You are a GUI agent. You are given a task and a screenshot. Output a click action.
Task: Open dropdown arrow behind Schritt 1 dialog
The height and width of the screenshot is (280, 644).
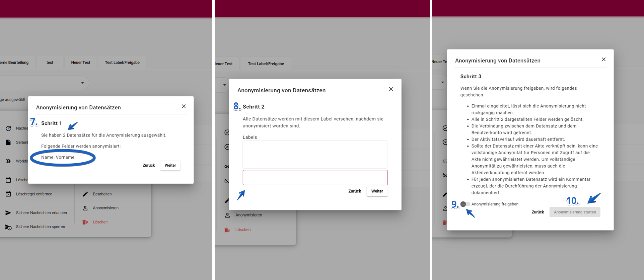point(82,83)
